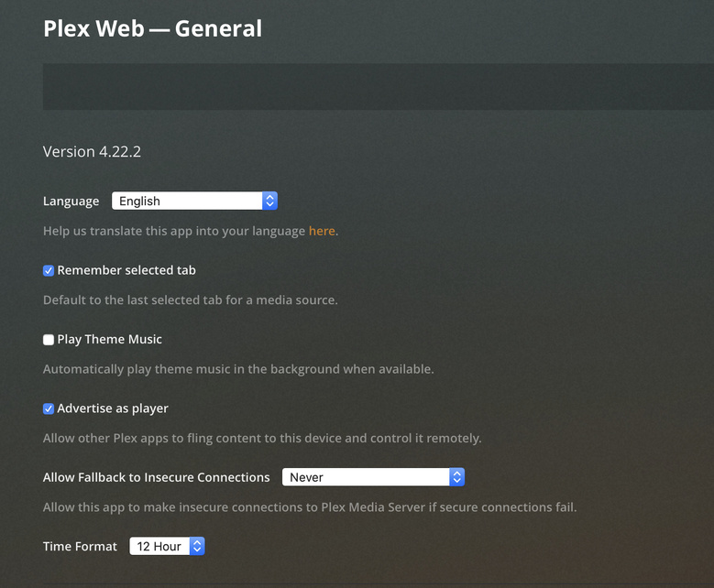714x588 pixels.
Task: Uncheck the Remember selected tab checkbox
Action: point(49,271)
